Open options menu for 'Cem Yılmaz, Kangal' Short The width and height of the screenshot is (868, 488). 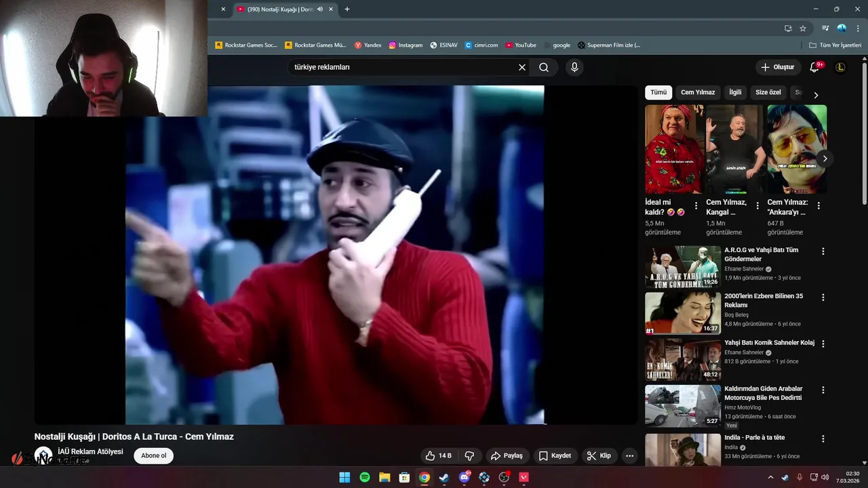pos(757,205)
